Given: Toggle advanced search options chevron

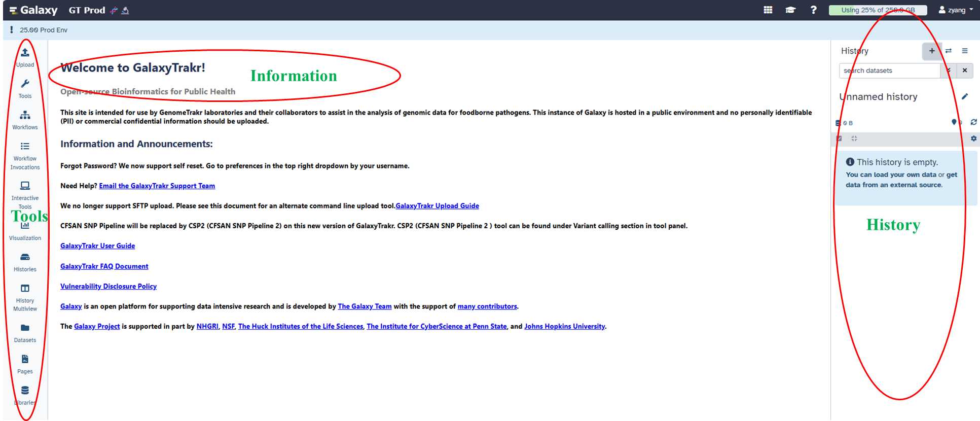Looking at the screenshot, I should (948, 71).
